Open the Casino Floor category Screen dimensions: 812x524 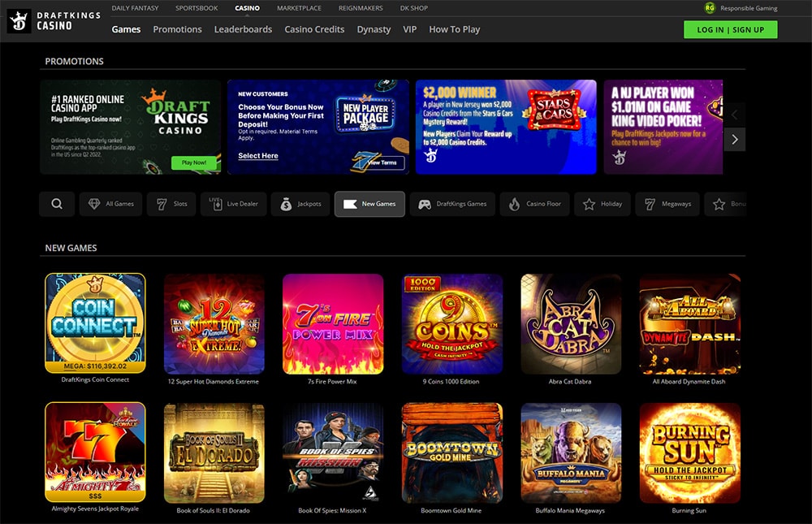point(535,204)
